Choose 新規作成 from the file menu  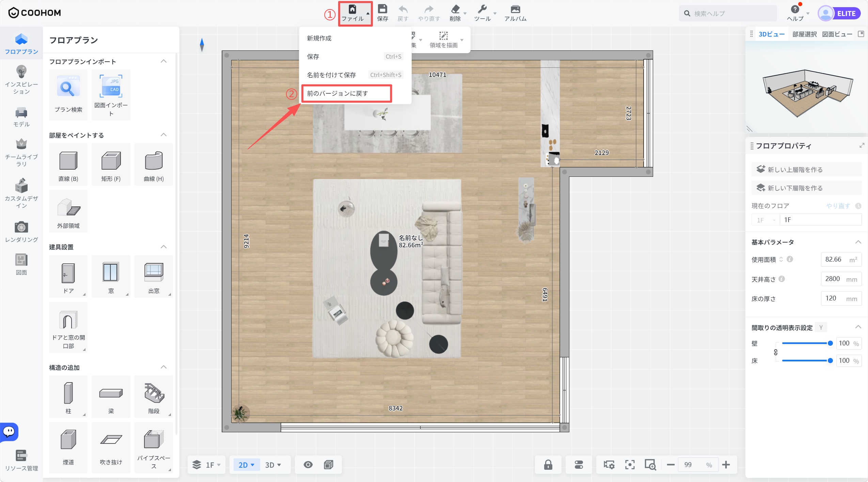tap(355, 38)
